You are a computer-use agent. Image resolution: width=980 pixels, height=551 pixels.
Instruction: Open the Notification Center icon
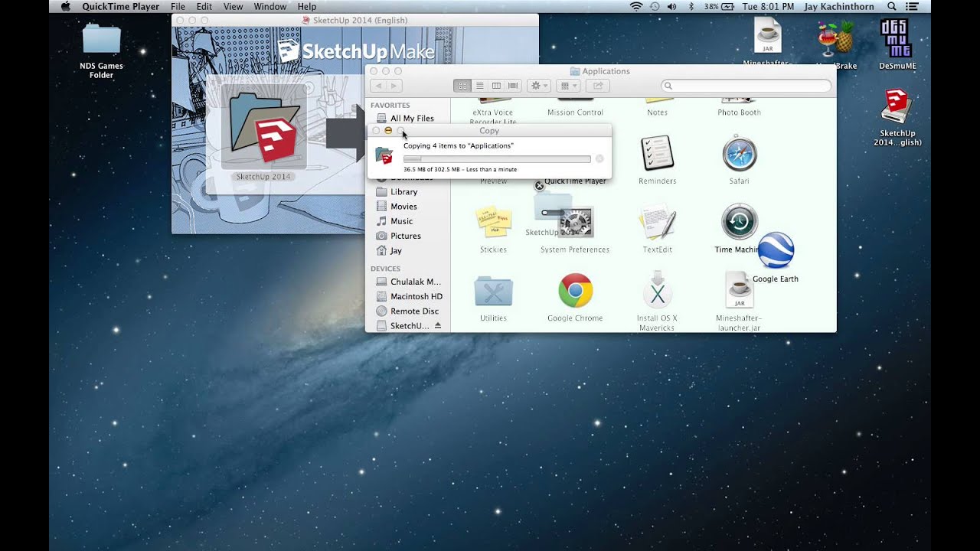point(912,6)
